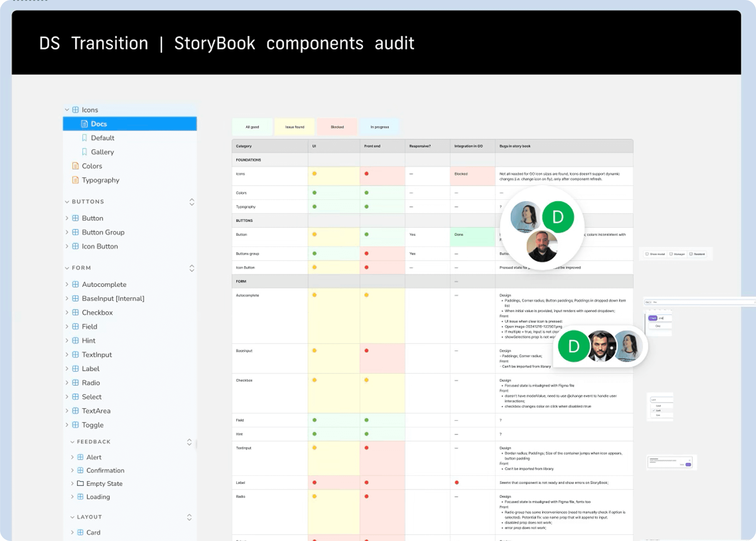Screen dimensions: 756x541
Task: Expand the Button Group tree item chevron
Action: click(67, 232)
